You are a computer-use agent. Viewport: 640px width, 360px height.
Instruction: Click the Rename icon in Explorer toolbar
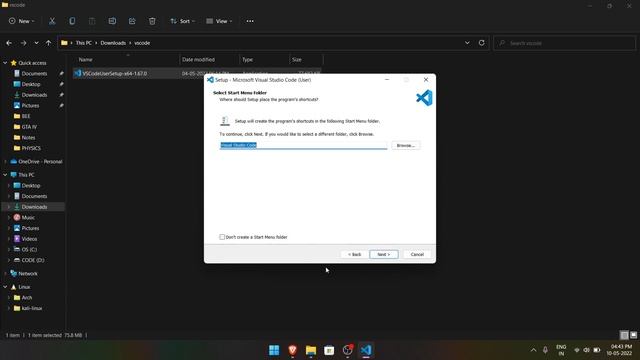[x=112, y=21]
